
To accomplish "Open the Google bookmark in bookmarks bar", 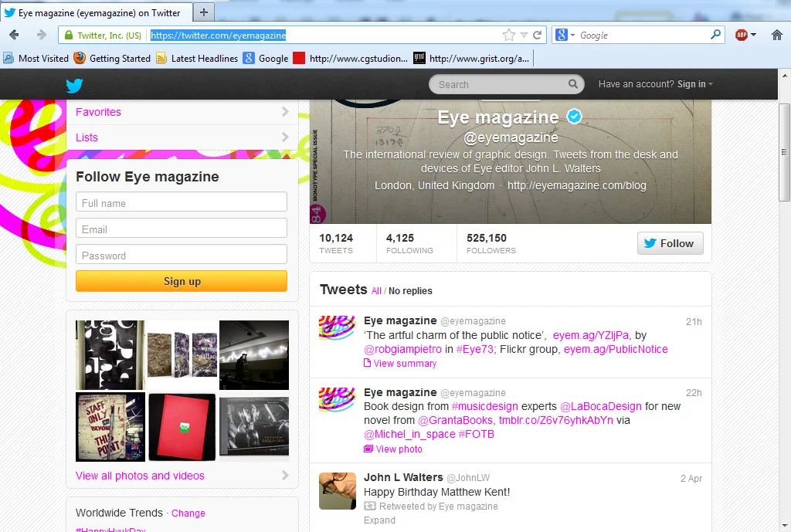I will point(266,58).
